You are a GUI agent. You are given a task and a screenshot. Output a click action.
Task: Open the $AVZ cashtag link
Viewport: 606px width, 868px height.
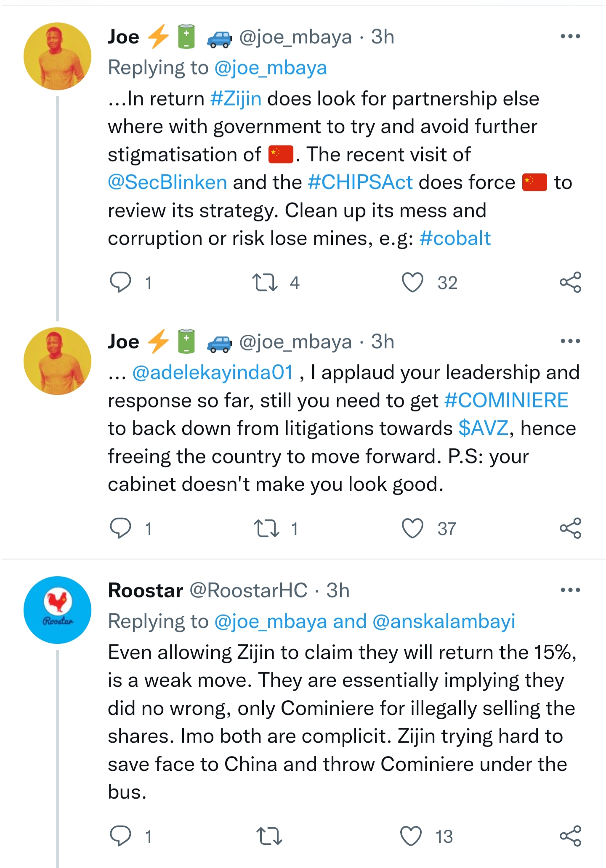point(484,429)
